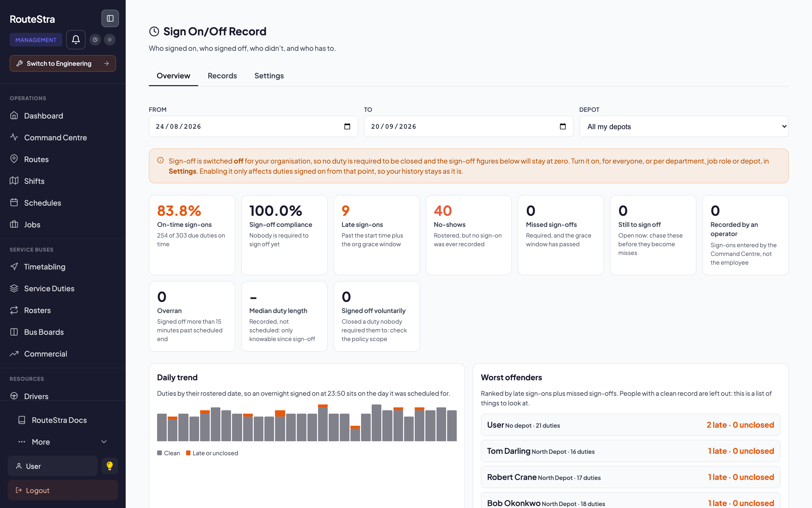This screenshot has height=508, width=812.
Task: Open Bus Boards
Action: click(x=63, y=332)
